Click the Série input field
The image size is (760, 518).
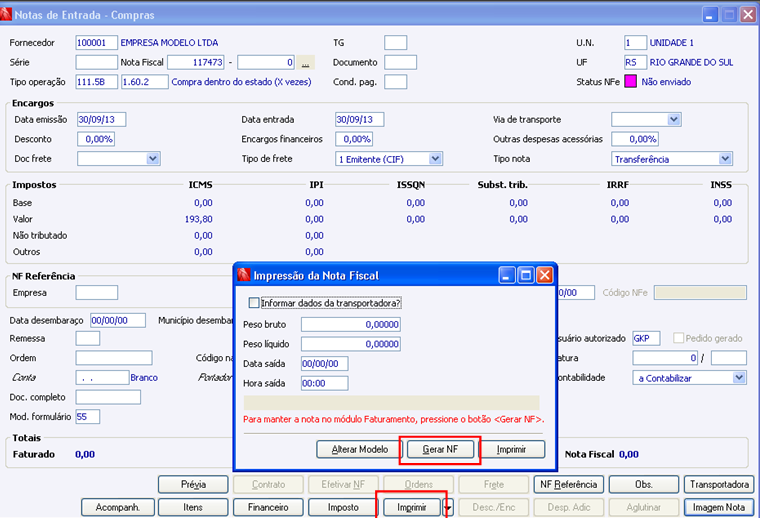pos(96,62)
